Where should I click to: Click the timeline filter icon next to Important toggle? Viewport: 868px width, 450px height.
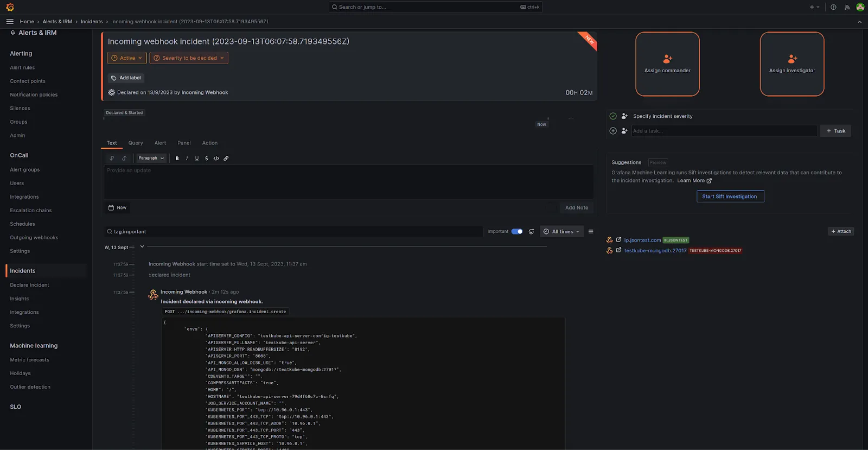[531, 232]
